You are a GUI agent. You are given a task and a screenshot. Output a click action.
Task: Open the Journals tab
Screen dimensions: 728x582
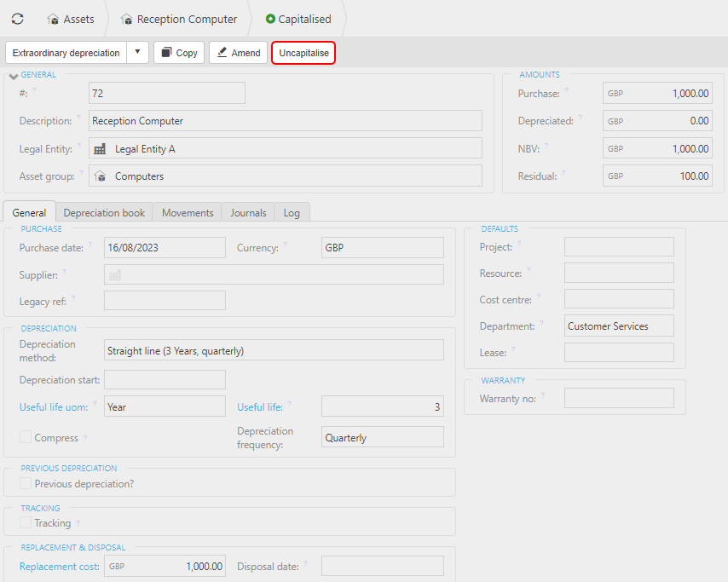click(248, 212)
